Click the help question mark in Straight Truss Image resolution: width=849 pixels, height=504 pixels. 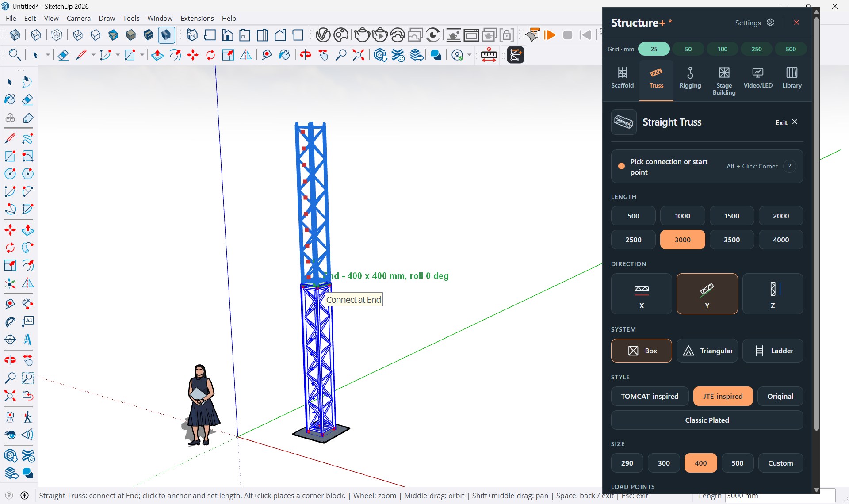coord(790,166)
